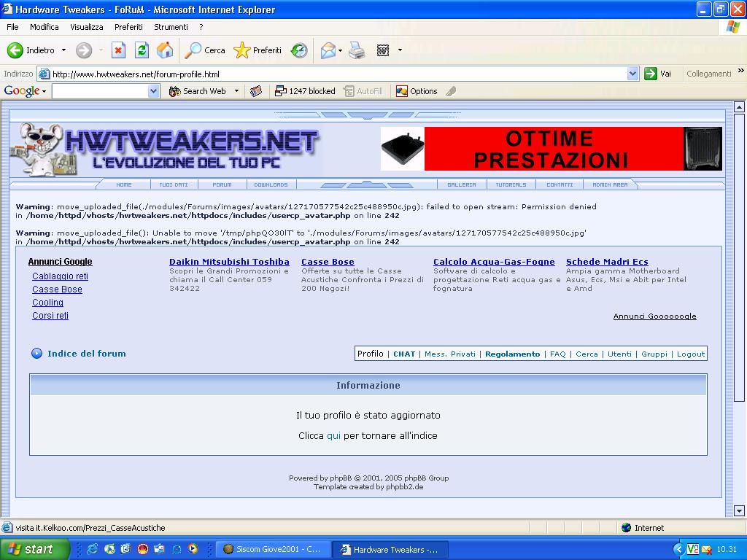Open the address bar dropdown list
This screenshot has width=747, height=560.
(x=632, y=74)
